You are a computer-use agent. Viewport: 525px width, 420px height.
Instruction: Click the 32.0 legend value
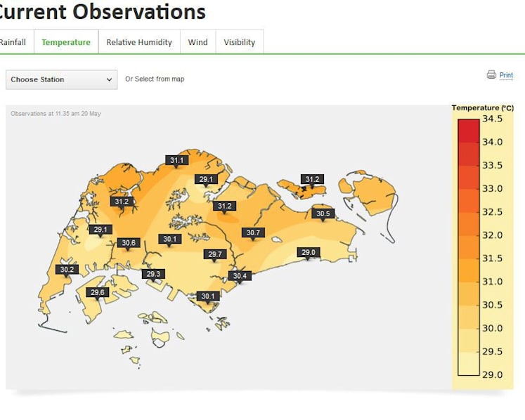pos(492,235)
